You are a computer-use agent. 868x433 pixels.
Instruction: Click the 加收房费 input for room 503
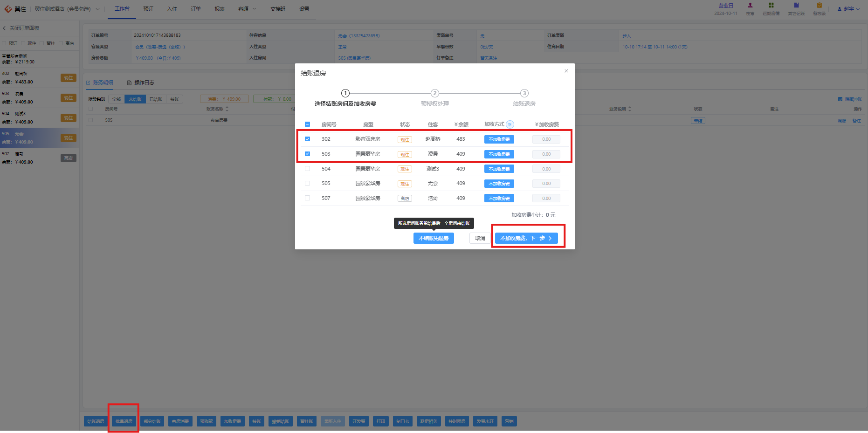point(546,154)
